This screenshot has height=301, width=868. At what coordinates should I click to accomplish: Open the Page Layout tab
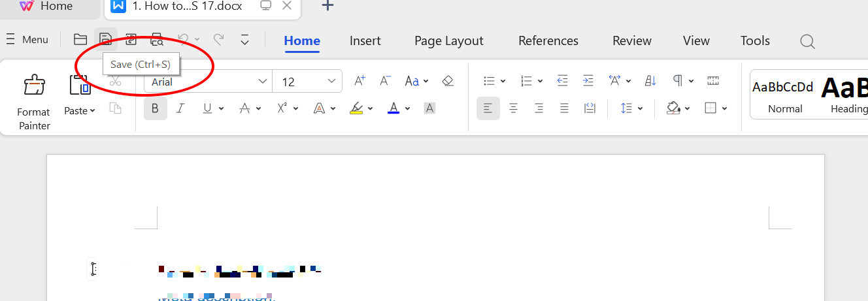click(448, 40)
